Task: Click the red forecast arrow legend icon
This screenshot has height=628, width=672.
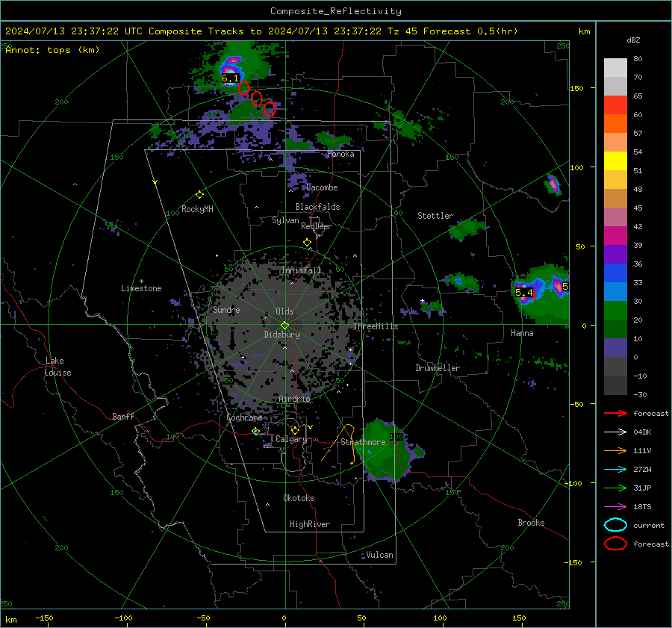Action: click(x=615, y=413)
